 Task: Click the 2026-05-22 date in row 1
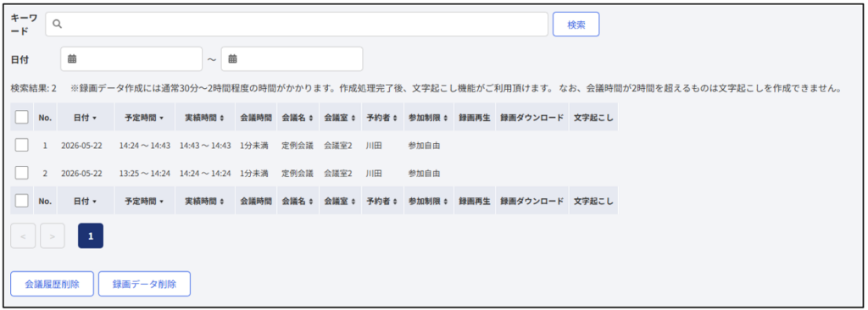tap(81, 146)
